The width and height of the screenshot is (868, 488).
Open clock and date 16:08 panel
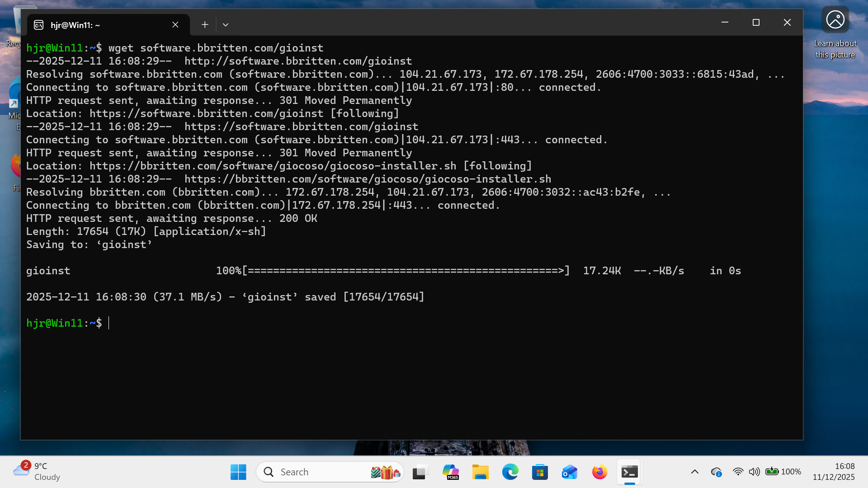click(833, 472)
